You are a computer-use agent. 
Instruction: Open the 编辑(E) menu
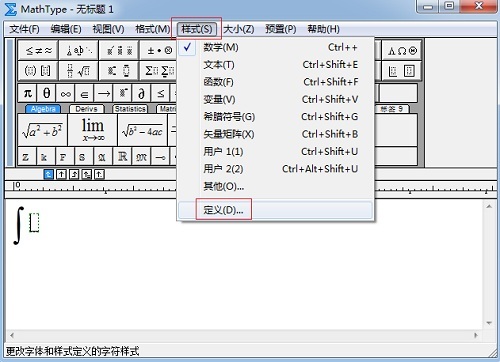66,29
